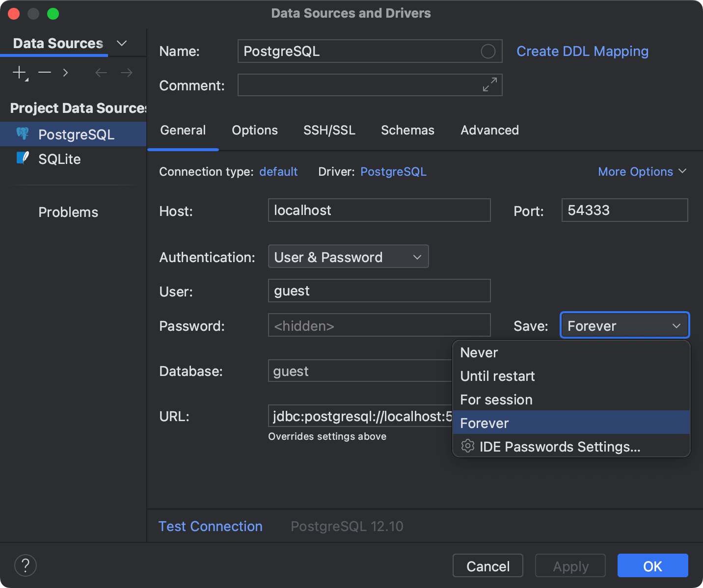Open the Schemas tab
This screenshot has height=588, width=703.
tap(407, 130)
